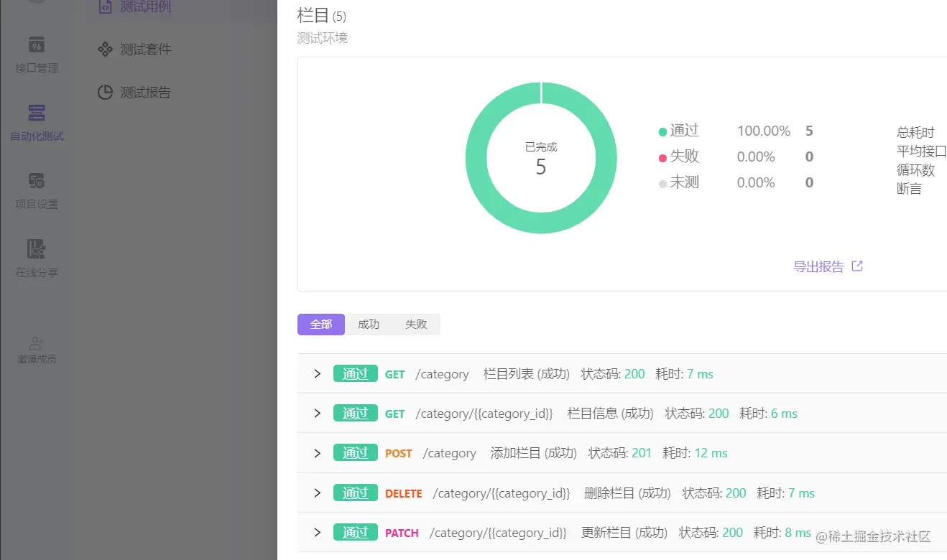Click the DELETE method label

coord(404,494)
